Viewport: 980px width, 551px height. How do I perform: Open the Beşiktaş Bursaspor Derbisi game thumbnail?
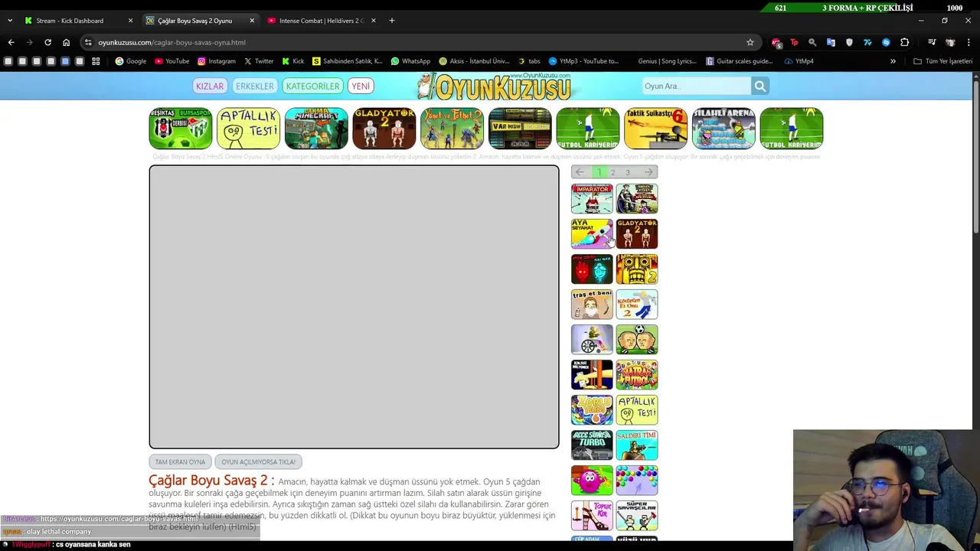(x=180, y=128)
